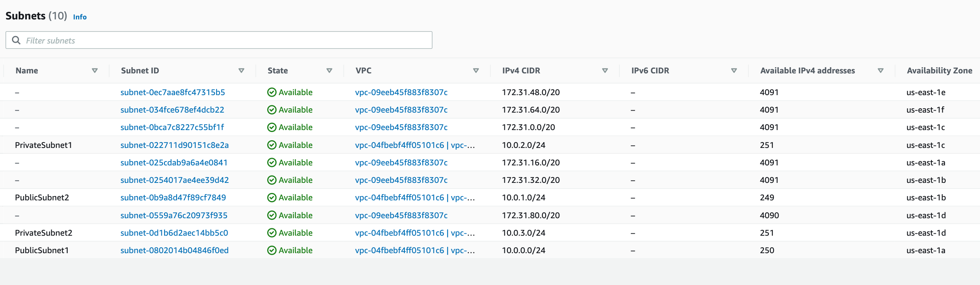Open PublicSubnet2 VPC link vpc-04fbebf4ff05101c6
The image size is (980, 285).
pos(399,198)
